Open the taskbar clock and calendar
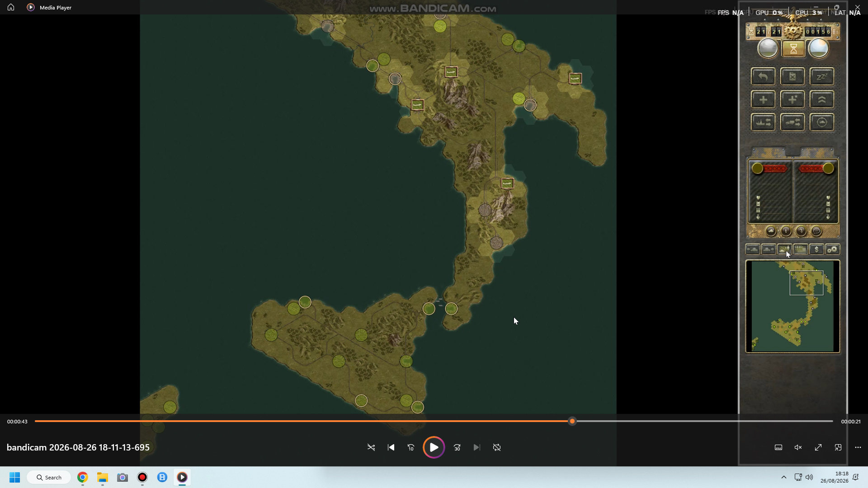 pos(835,478)
